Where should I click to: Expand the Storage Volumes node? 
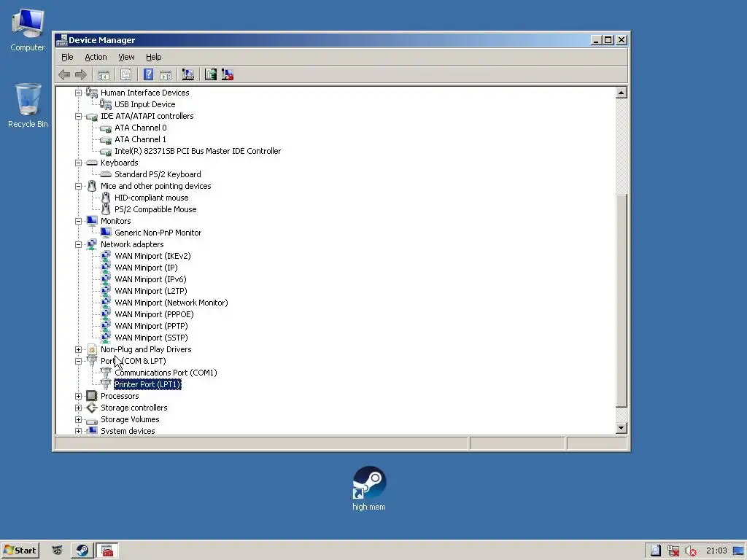coord(78,419)
